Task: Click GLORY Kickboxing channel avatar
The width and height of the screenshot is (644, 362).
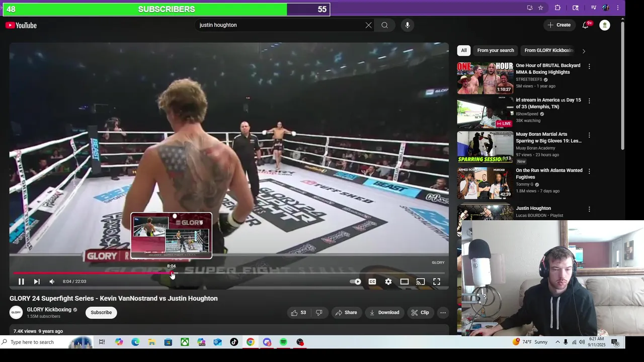Action: point(16,313)
